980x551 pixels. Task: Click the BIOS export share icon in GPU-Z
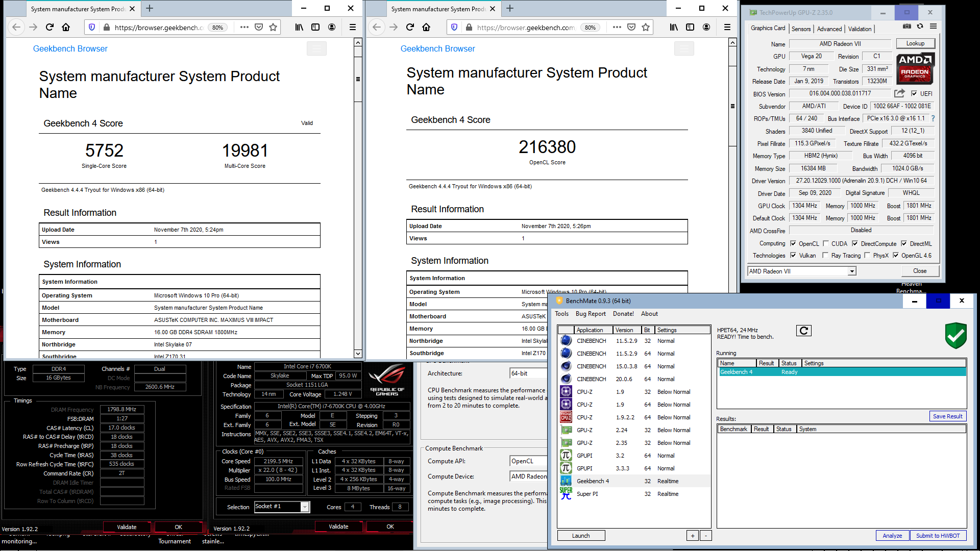click(x=899, y=93)
